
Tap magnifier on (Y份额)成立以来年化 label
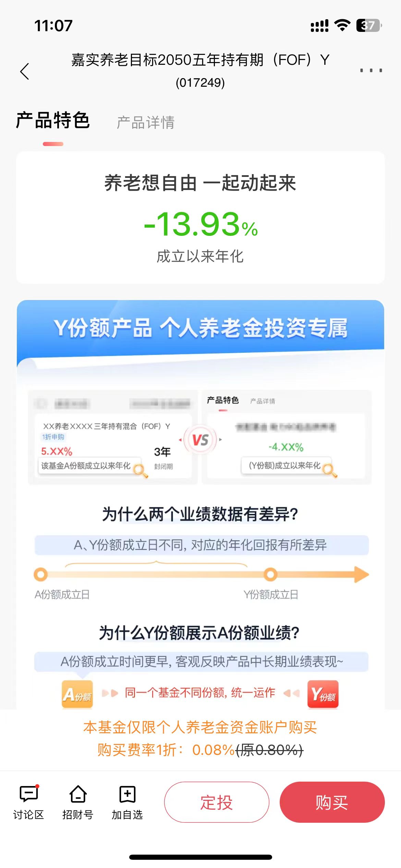pos(330,470)
